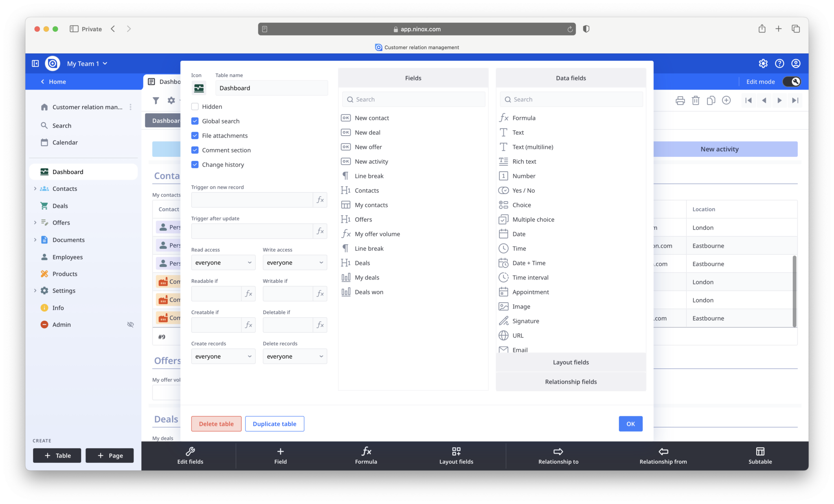Open the Read access dropdown
Image resolution: width=834 pixels, height=504 pixels.
click(x=223, y=262)
